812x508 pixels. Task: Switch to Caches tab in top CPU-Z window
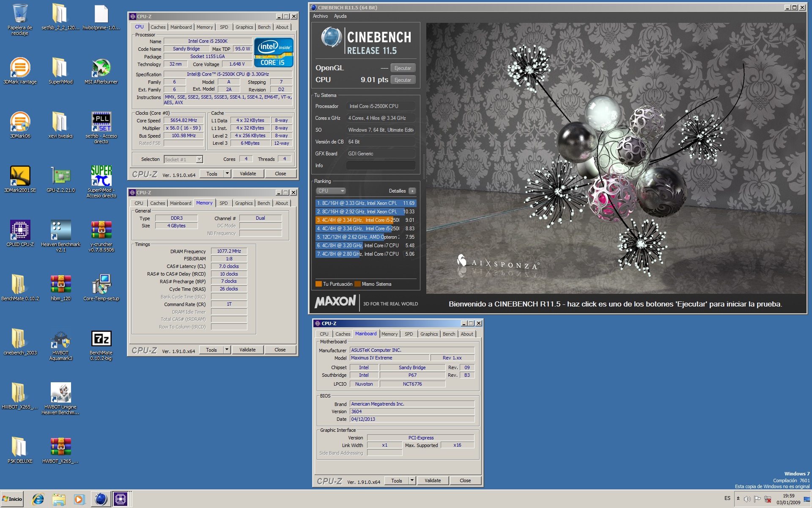coord(158,27)
